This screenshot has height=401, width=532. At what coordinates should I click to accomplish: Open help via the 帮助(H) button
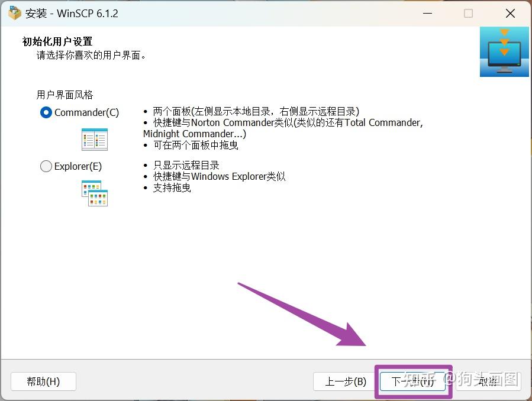coord(43,381)
